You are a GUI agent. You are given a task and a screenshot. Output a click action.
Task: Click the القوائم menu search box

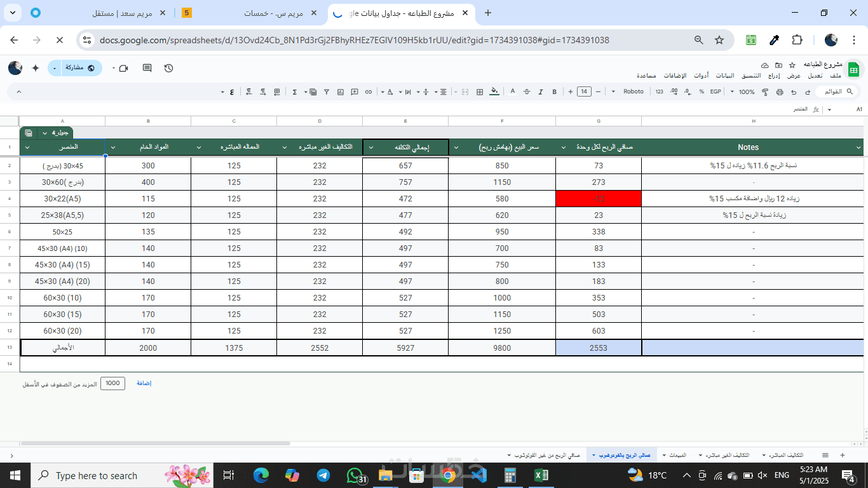[x=836, y=92]
